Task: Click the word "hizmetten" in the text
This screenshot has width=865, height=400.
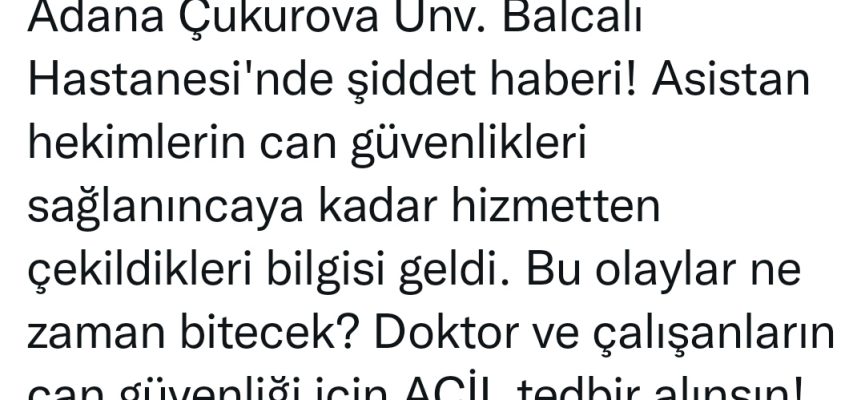Action: [x=556, y=206]
